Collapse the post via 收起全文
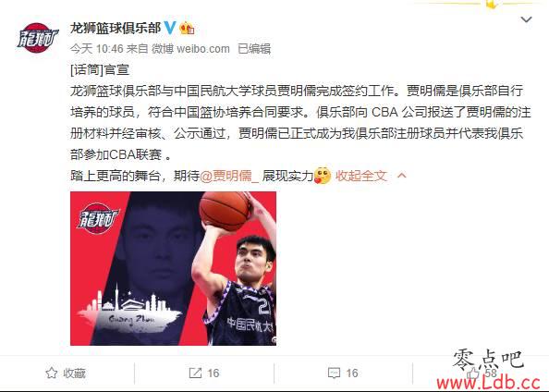Viewport: 549px width, 392px height. pos(361,176)
